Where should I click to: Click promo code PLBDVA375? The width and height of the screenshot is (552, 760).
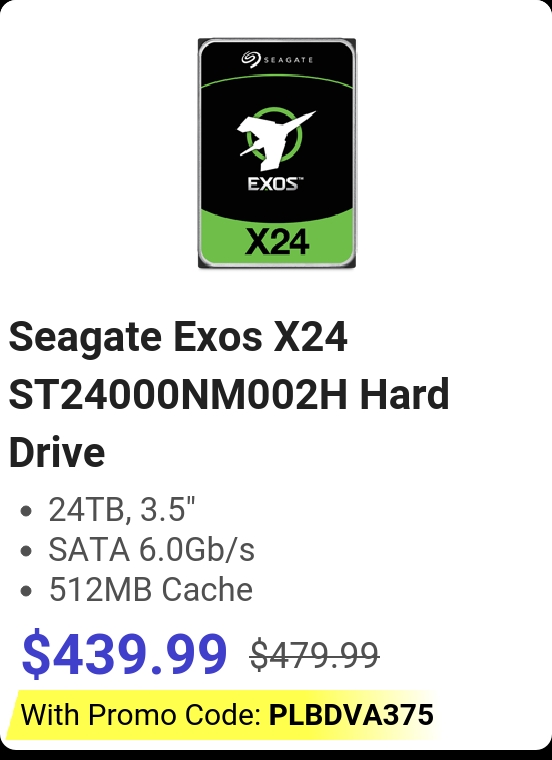click(351, 714)
